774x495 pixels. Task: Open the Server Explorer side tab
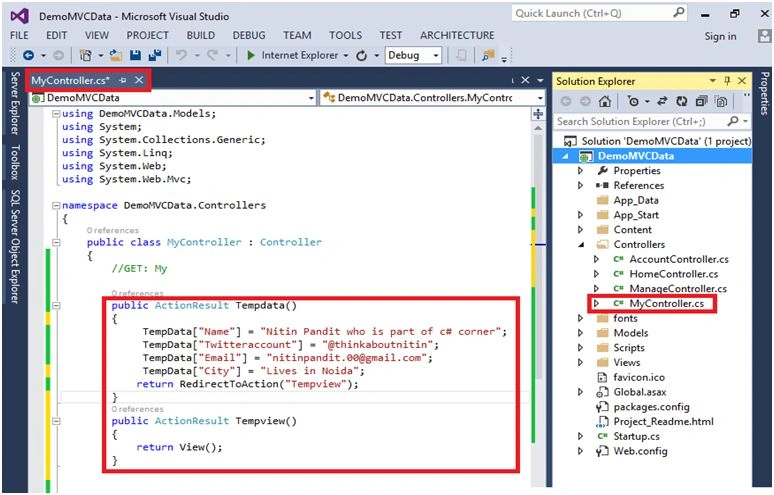(x=15, y=103)
